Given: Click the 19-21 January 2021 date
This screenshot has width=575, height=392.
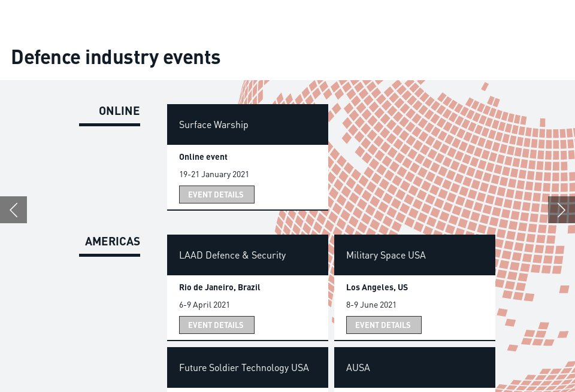Looking at the screenshot, I should pos(214,174).
